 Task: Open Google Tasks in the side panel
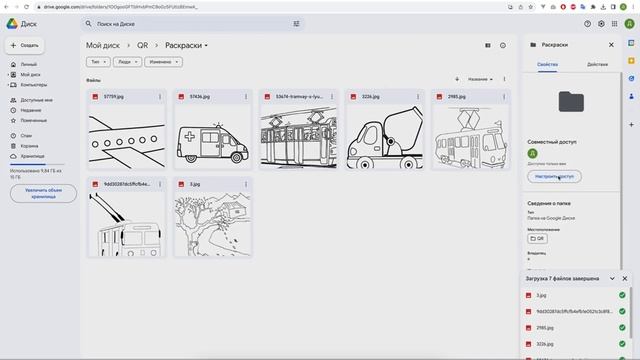point(631,78)
